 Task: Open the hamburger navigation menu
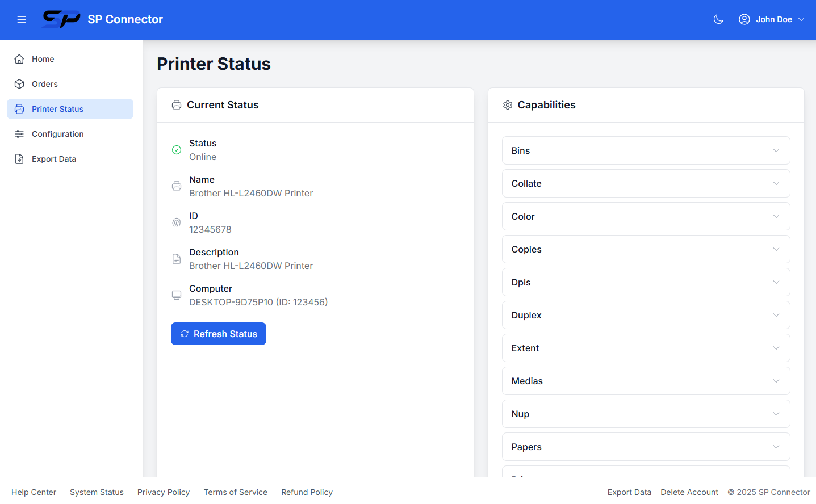pyautogui.click(x=22, y=19)
